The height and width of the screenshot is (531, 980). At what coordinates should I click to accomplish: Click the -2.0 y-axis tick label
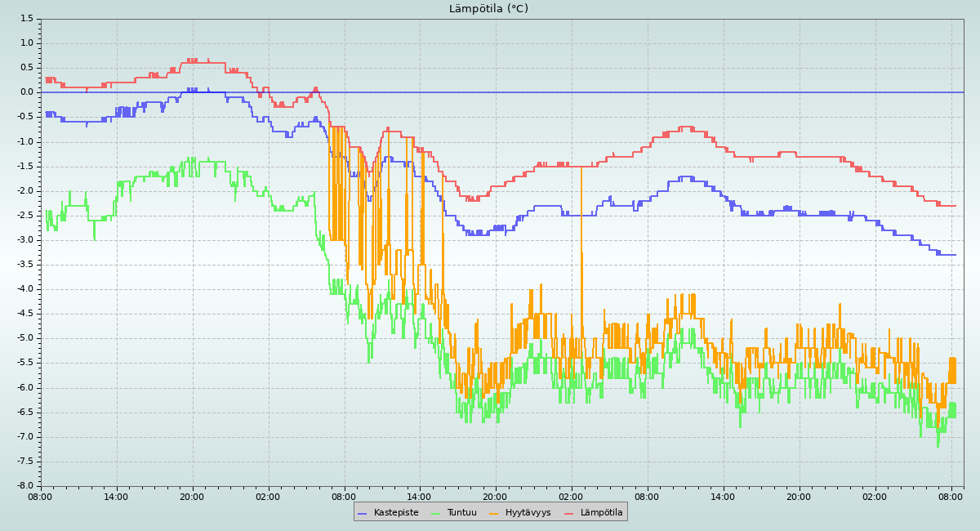coord(24,190)
